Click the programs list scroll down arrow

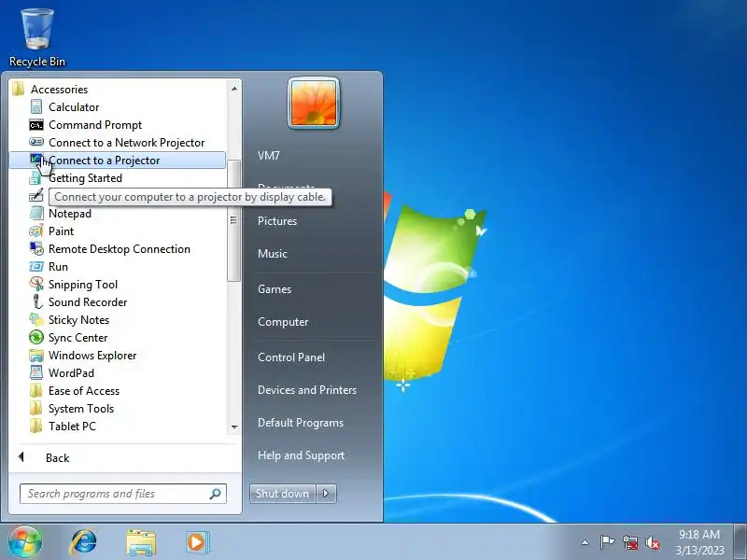click(234, 427)
